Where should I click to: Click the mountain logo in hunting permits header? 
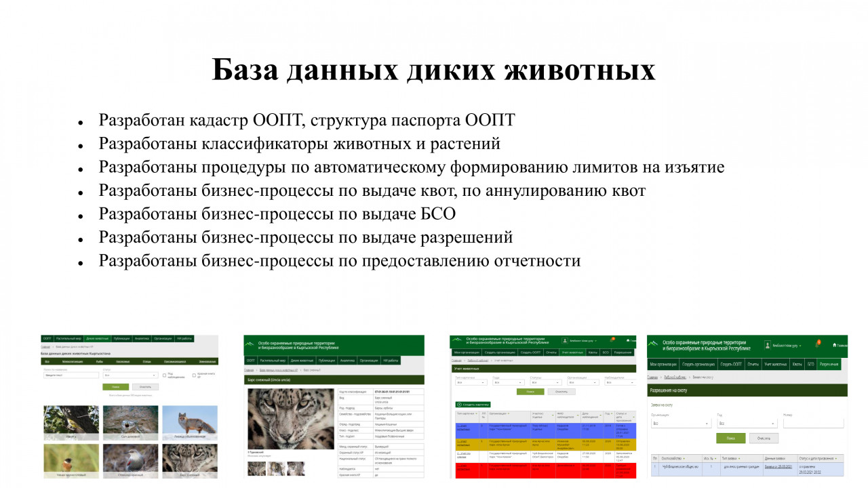pyautogui.click(x=653, y=345)
